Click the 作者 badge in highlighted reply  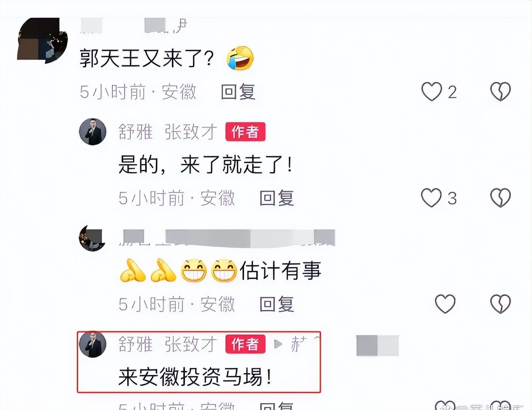[x=245, y=344]
